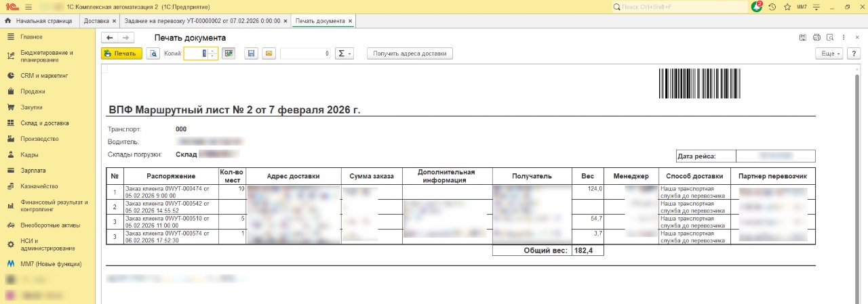Open Казначейство section in sidebar
Screen dimensions: 868x304
pos(47,186)
